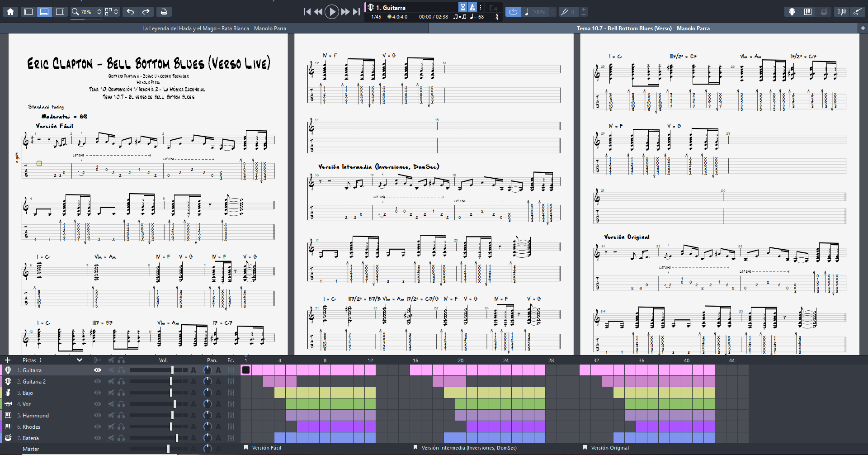Click the Máster track label

coord(31,449)
